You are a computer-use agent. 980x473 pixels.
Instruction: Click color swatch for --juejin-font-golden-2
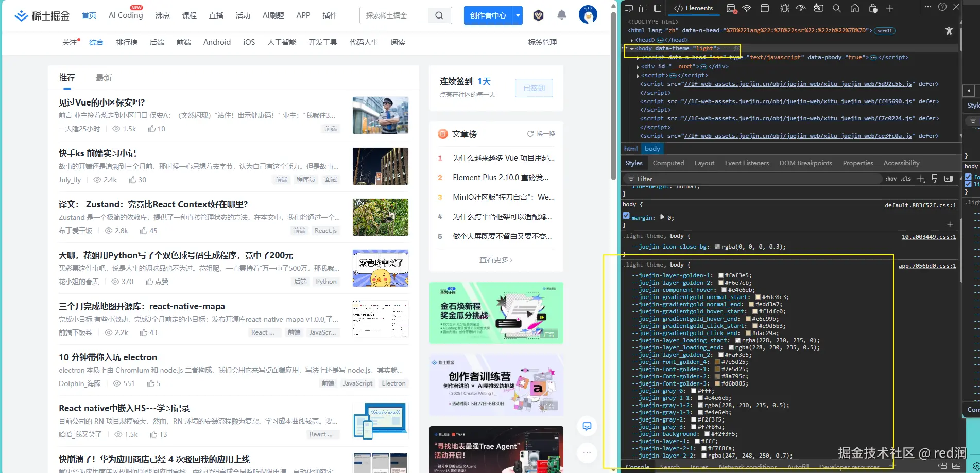point(717,377)
